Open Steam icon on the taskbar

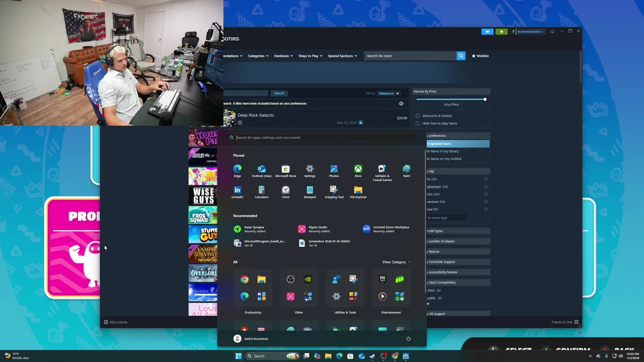point(372,356)
